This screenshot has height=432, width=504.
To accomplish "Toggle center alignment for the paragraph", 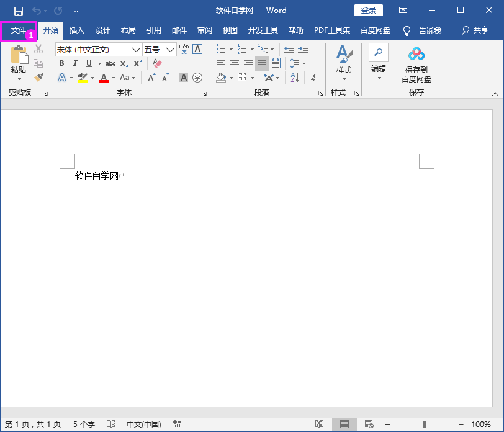I will tap(235, 63).
